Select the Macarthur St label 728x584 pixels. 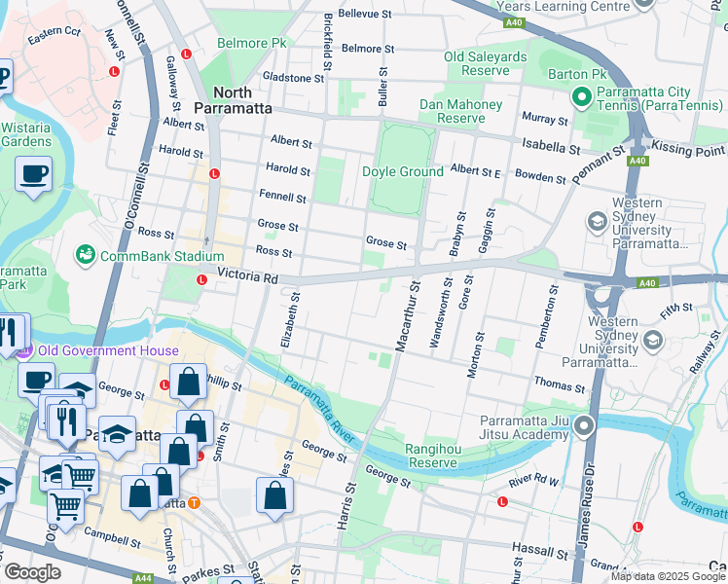[408, 316]
